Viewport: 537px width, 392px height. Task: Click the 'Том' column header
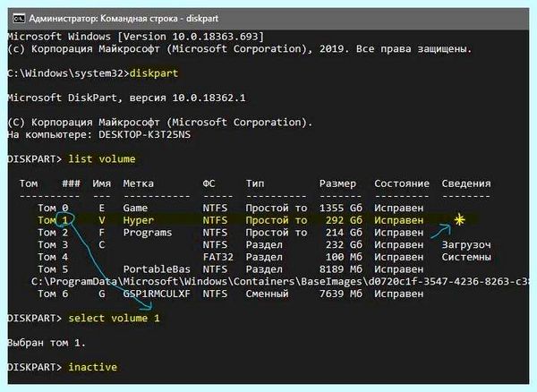(x=29, y=183)
